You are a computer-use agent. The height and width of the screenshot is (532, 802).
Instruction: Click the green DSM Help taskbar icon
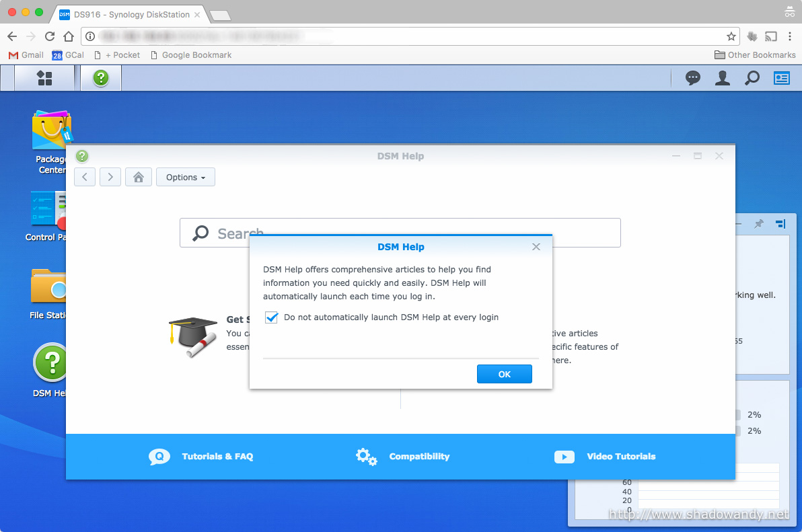[102, 78]
